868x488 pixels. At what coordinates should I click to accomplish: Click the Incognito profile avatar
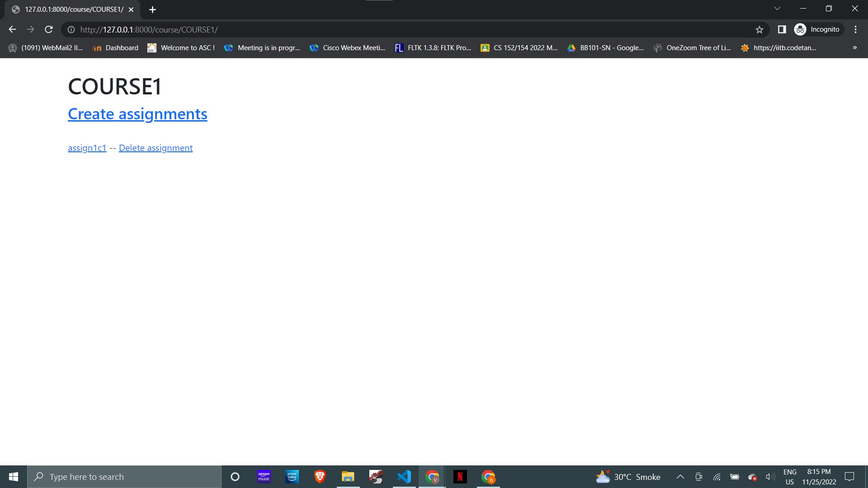coord(800,29)
